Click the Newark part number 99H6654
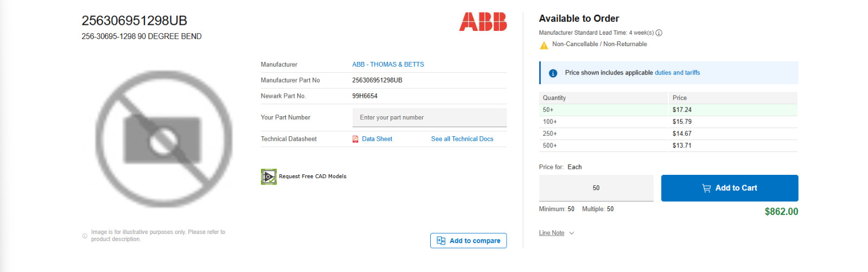This screenshot has width=868, height=272. 365,96
